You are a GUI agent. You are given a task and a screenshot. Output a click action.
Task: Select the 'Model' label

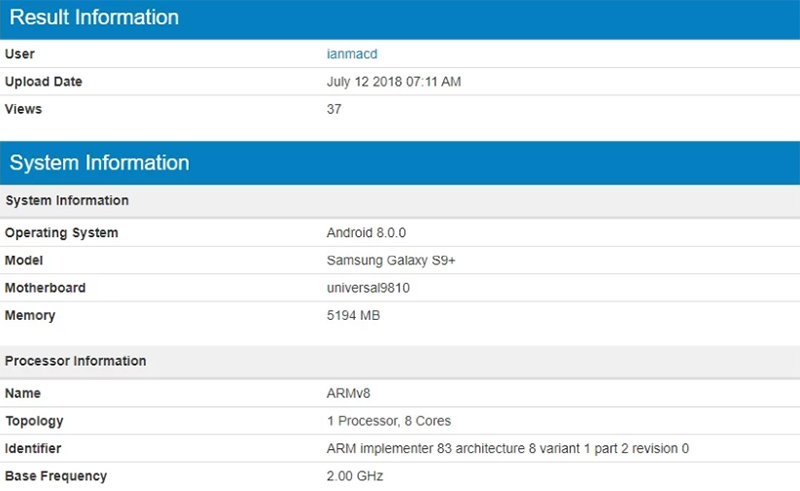(x=24, y=260)
